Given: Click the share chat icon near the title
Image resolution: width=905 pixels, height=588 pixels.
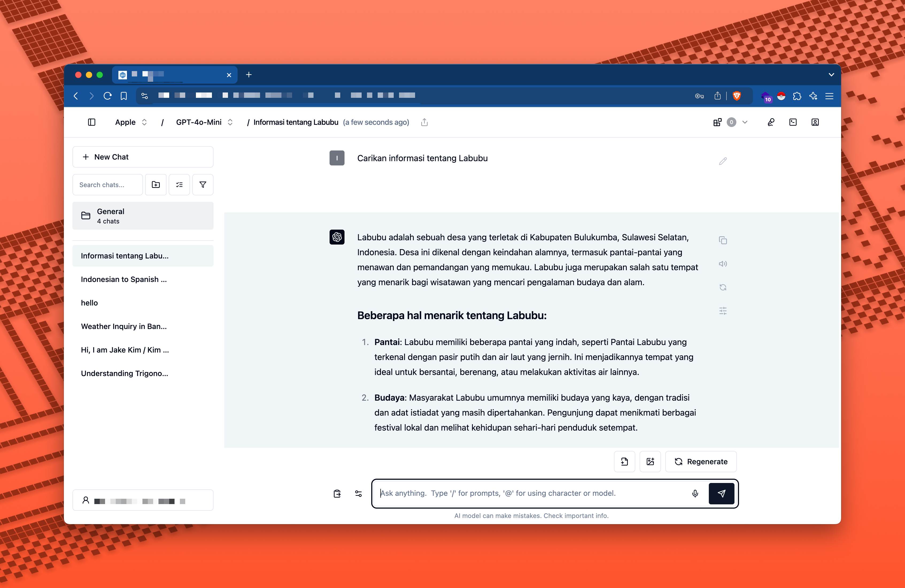Looking at the screenshot, I should 424,122.
